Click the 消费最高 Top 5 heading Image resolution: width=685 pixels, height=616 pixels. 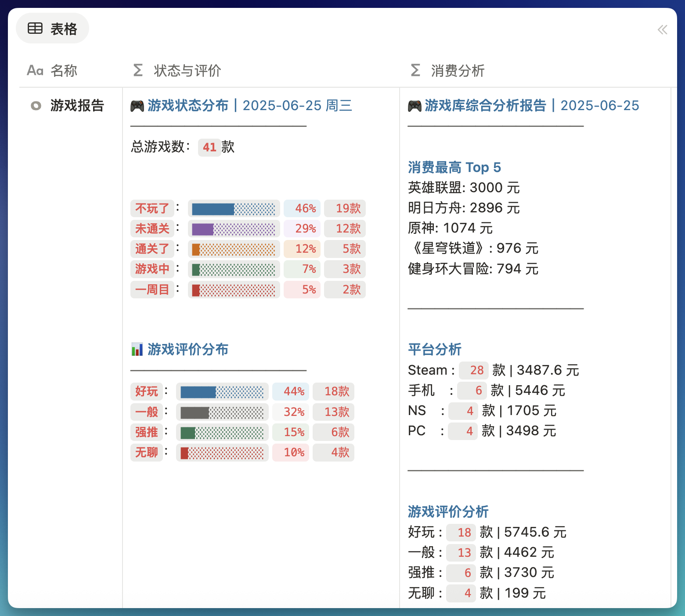(454, 168)
